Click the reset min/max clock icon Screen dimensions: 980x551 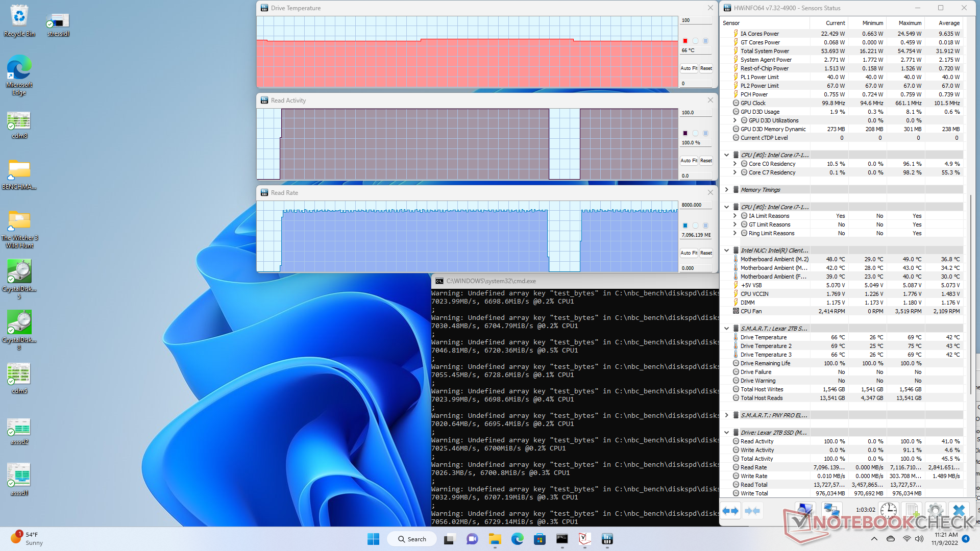click(888, 510)
